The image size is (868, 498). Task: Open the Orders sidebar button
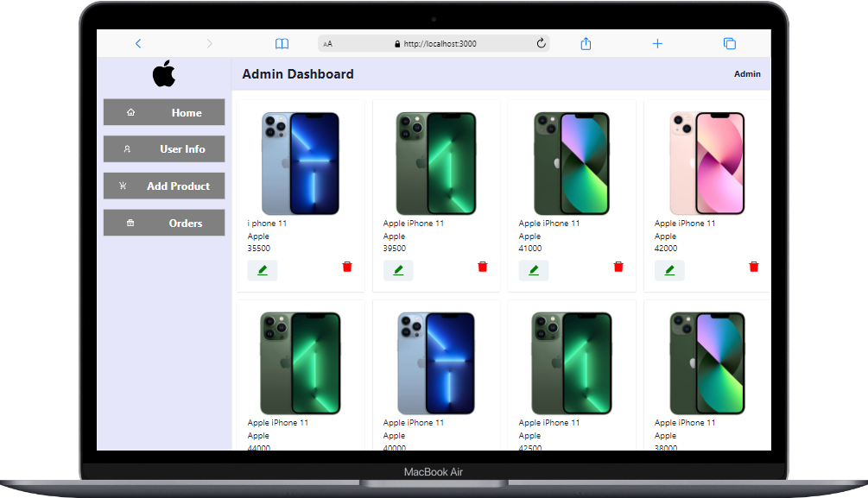(164, 223)
